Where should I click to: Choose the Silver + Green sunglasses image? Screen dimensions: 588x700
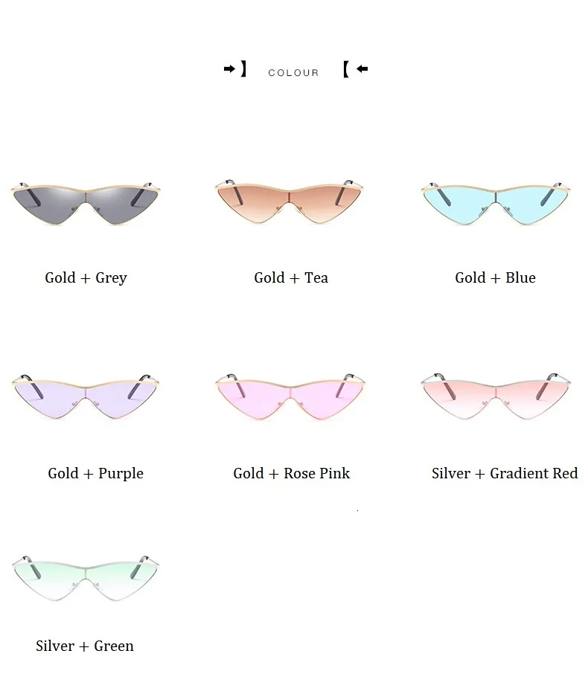click(86, 578)
